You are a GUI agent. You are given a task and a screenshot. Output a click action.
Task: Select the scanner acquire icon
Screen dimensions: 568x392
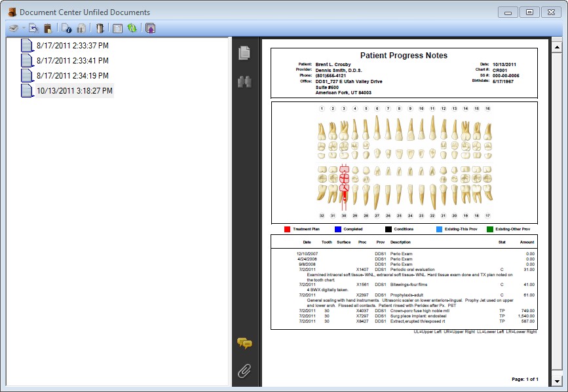coord(13,29)
